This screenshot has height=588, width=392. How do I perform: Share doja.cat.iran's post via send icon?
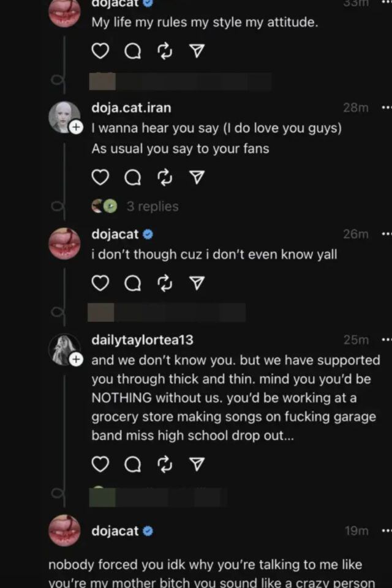click(196, 177)
